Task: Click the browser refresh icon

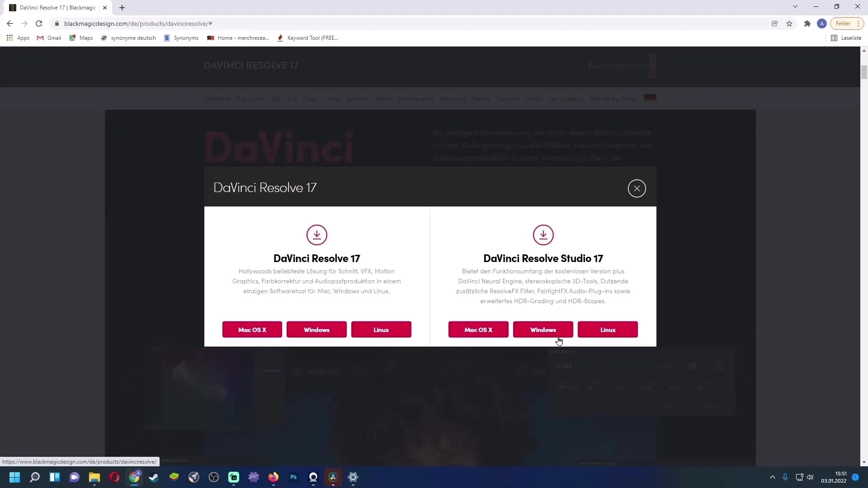Action: click(x=39, y=23)
